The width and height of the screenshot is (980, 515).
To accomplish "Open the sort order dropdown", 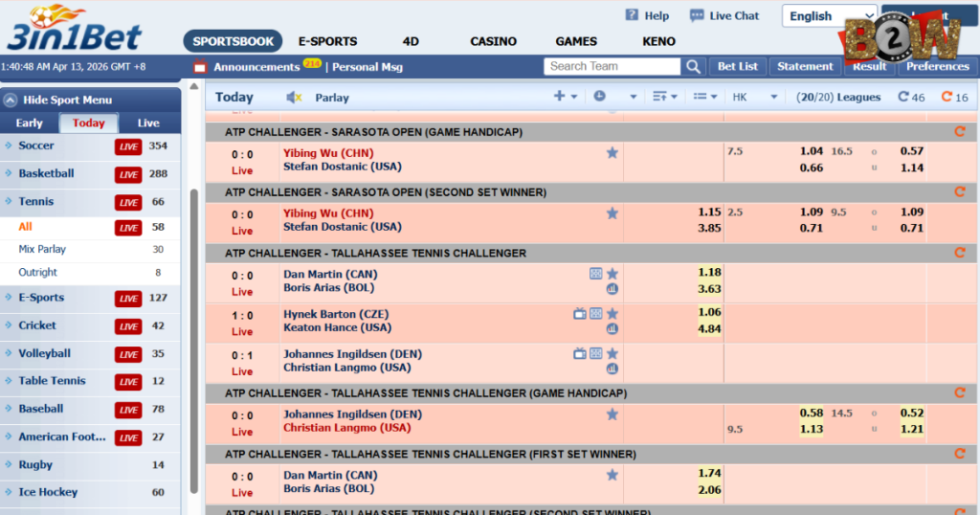I will pyautogui.click(x=665, y=97).
